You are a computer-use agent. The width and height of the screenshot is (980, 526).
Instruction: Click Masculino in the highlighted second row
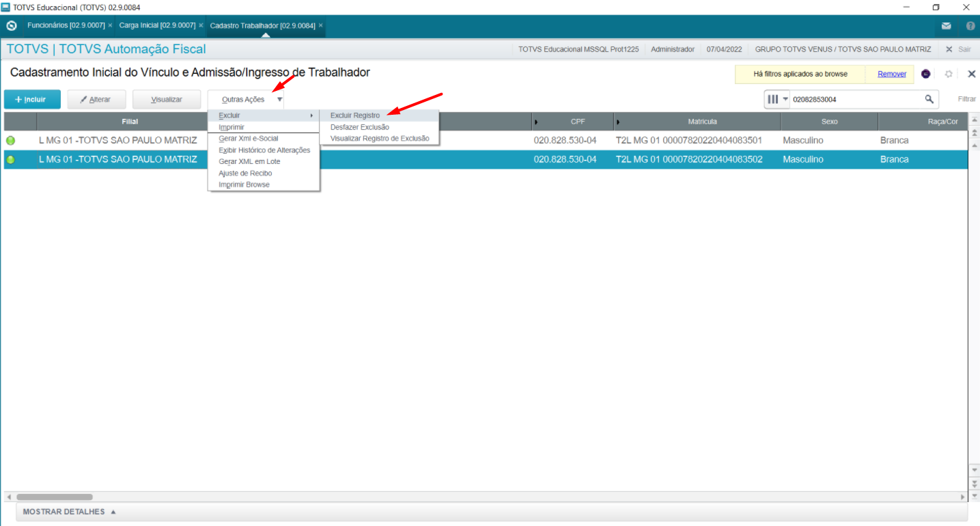pos(803,160)
